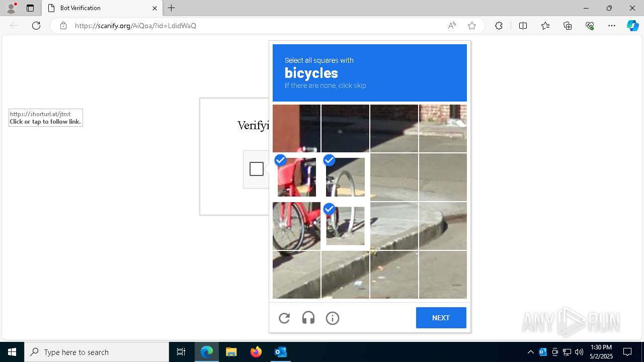Launch the Copilot sidebar
This screenshot has height=362, width=644.
[633, 26]
